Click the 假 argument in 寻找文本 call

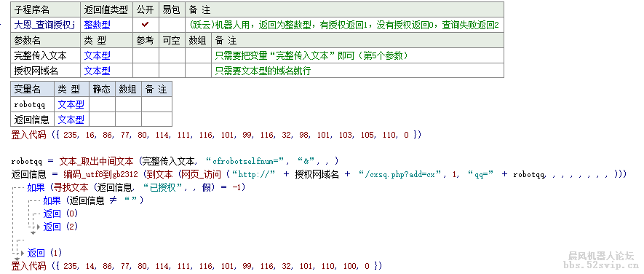point(206,187)
